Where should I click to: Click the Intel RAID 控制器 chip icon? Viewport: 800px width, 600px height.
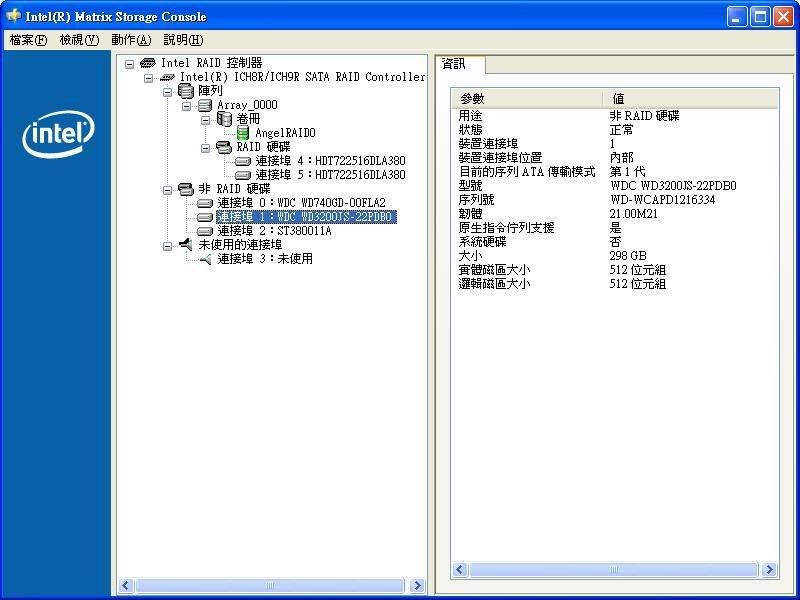(x=147, y=63)
